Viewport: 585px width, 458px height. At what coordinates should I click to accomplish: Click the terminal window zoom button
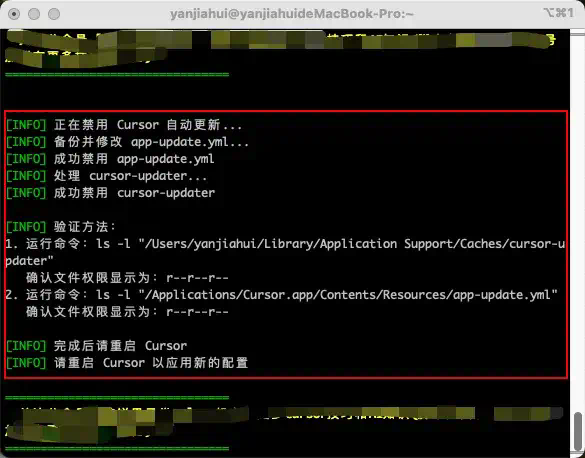(54, 14)
